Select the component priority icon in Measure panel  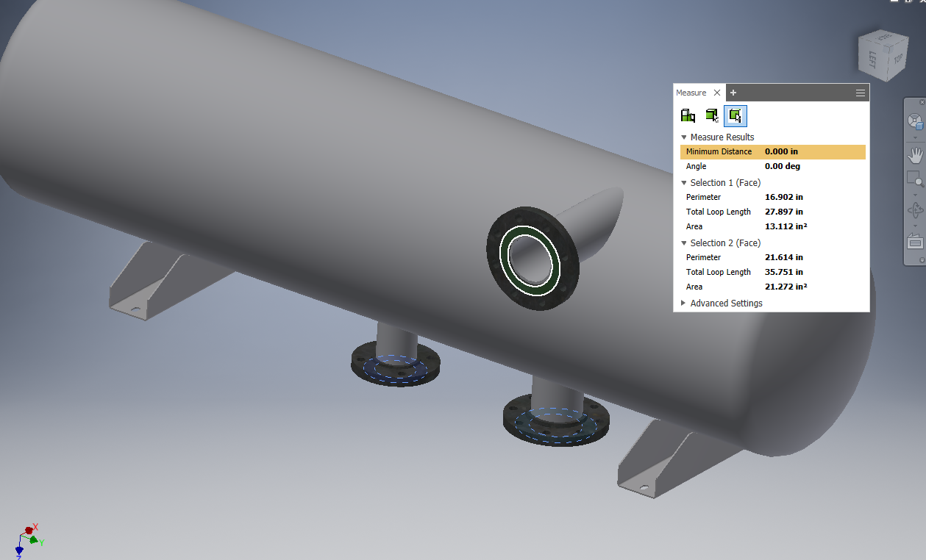point(688,115)
